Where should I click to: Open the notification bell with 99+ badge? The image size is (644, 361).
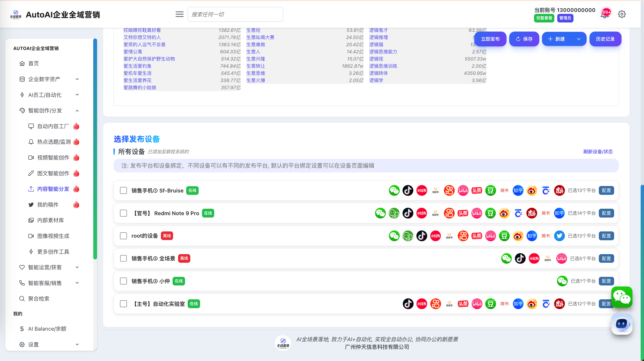pos(605,15)
